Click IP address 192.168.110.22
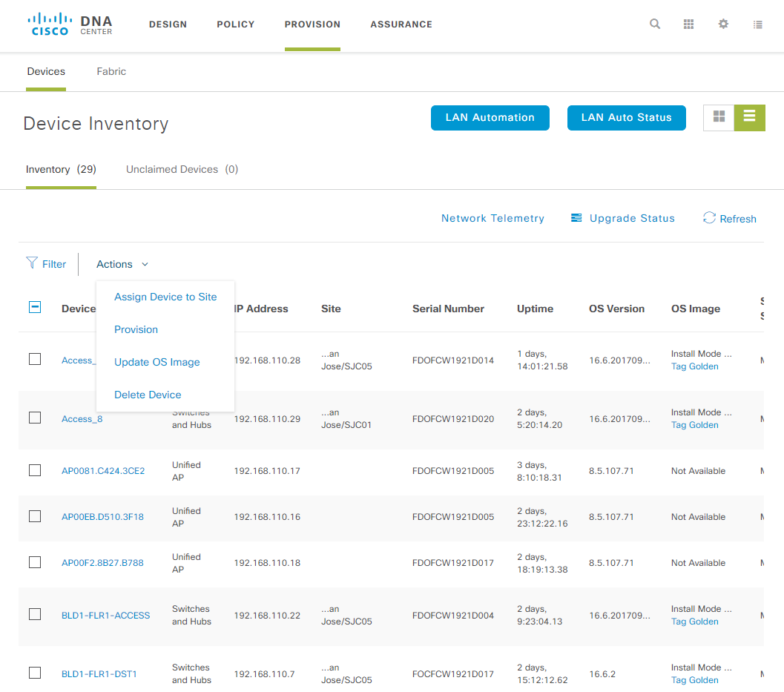Viewport: 784px width, 692px height. (267, 616)
